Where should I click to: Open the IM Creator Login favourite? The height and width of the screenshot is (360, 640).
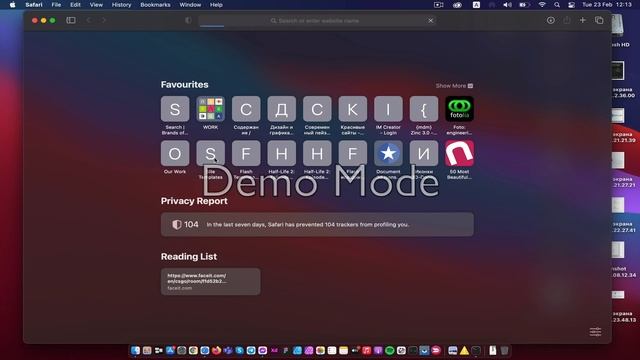388,109
